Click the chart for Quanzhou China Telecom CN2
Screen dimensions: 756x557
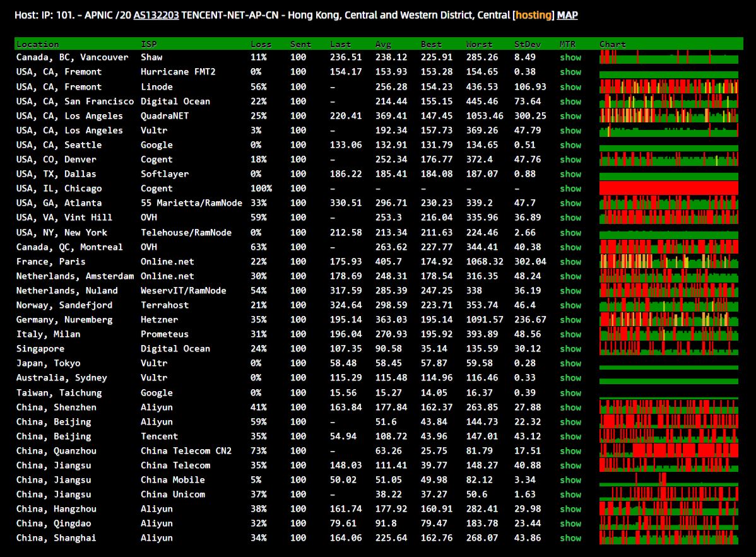(669, 450)
